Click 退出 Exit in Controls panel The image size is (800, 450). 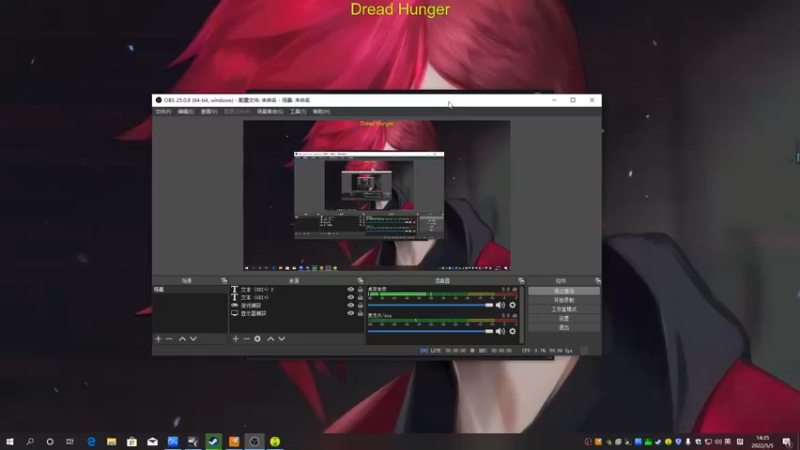[564, 328]
